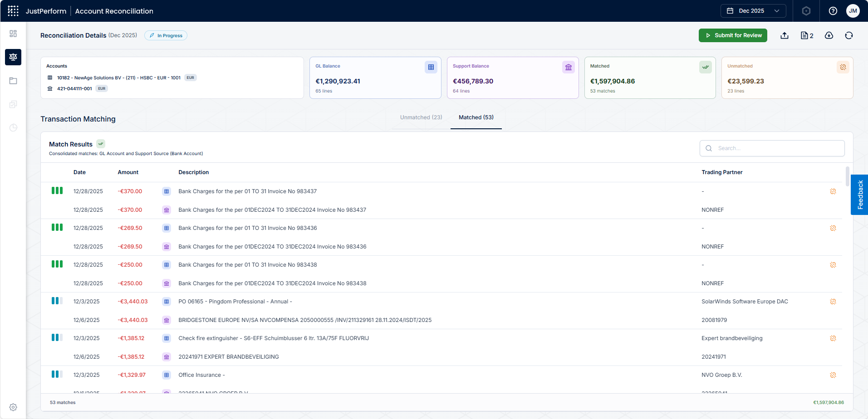Open the folder icon in the sidebar
Image resolution: width=868 pixels, height=419 pixels.
[13, 81]
